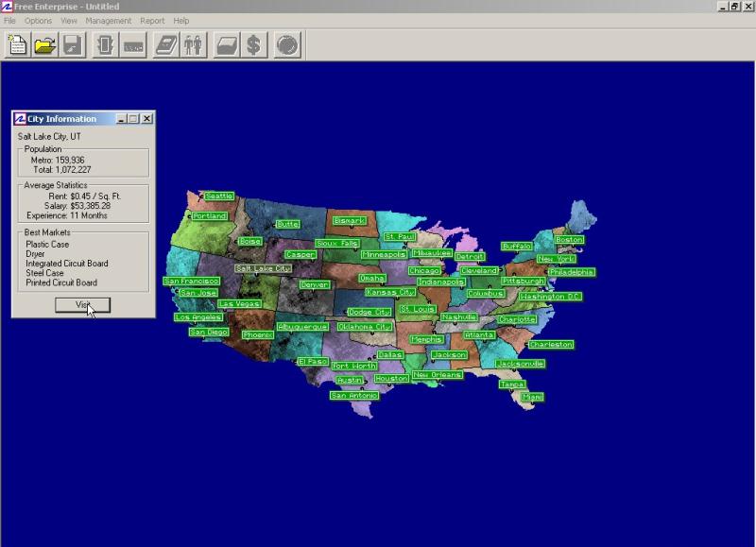The image size is (756, 547).
Task: Open the Management menu
Action: (109, 21)
